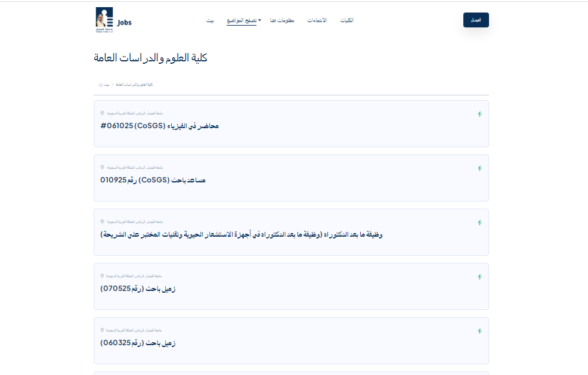Open the مساعد باحث رقم 010925 job listing
Viewport: 588px width, 375px height.
click(153, 180)
